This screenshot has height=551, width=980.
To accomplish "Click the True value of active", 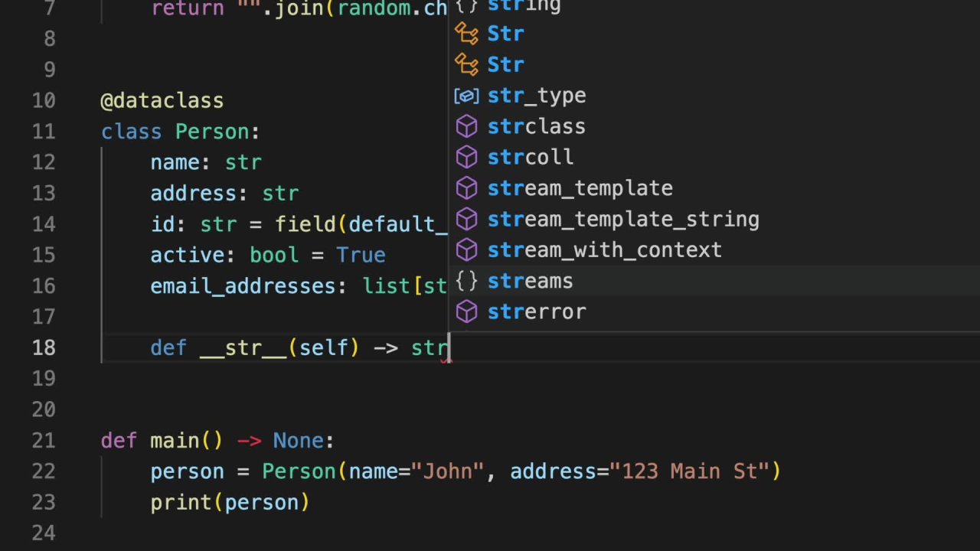I will click(x=360, y=255).
